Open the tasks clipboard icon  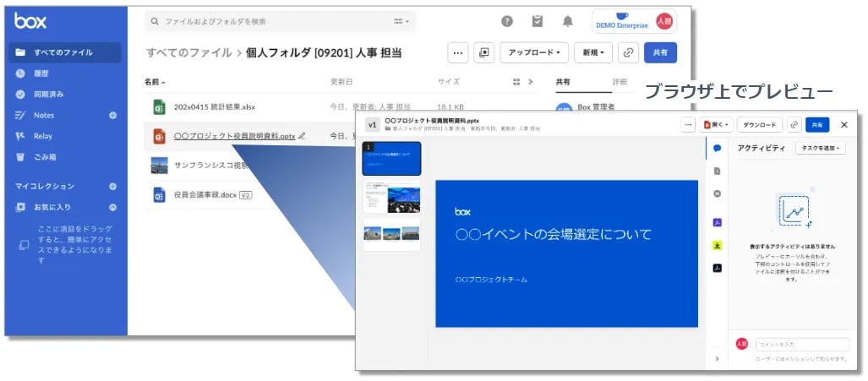[537, 21]
